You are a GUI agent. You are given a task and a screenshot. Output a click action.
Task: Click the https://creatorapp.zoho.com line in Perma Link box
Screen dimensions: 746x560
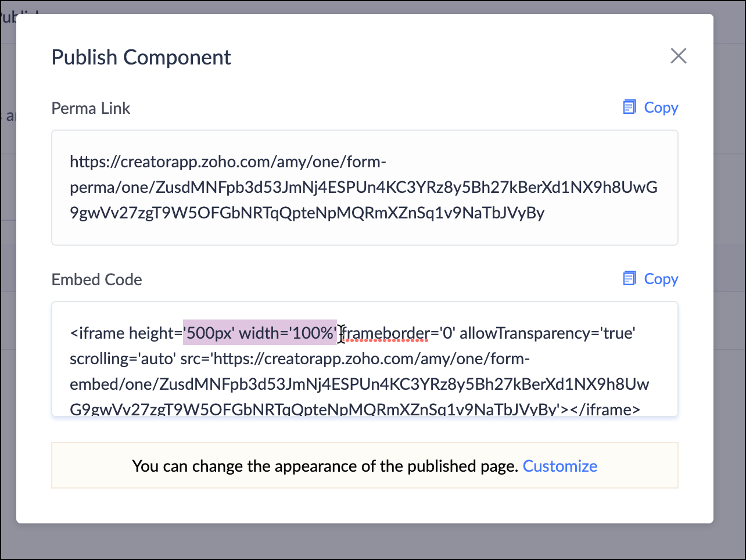[x=228, y=161]
